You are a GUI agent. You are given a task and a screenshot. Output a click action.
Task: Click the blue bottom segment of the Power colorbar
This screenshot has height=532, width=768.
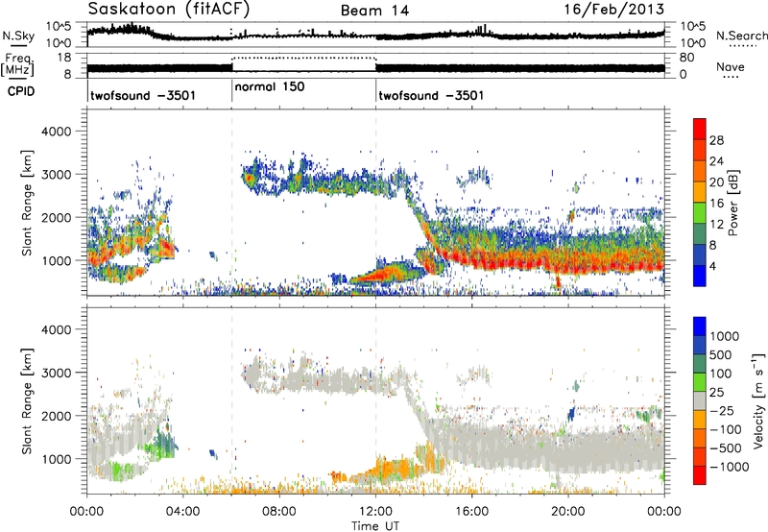(700, 276)
